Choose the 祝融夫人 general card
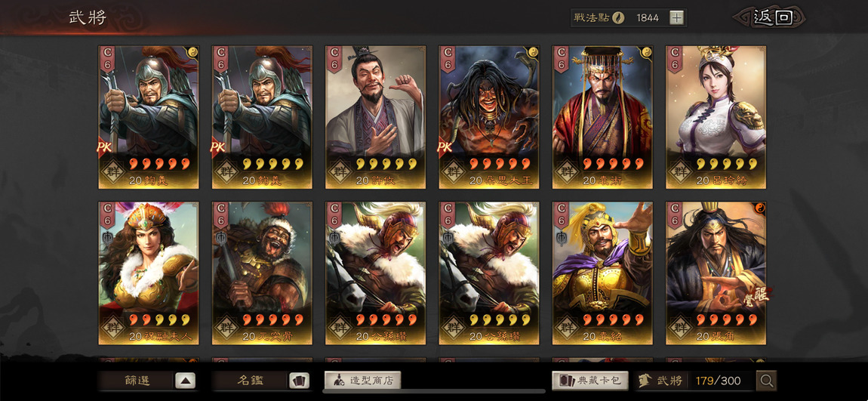868x401 pixels. (x=149, y=273)
